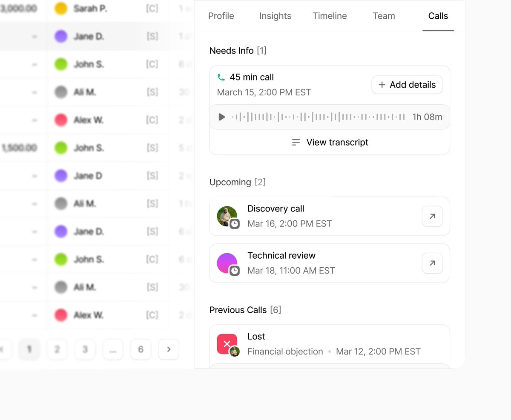Screen dimensions: 511x420
Task: Click the Technical review title
Action: tap(281, 255)
